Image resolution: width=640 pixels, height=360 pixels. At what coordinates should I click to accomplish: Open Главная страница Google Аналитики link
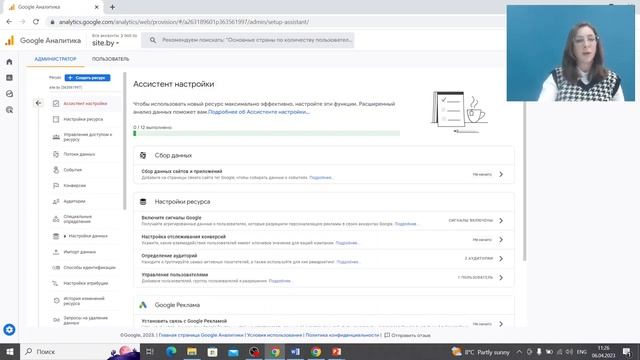(201, 335)
